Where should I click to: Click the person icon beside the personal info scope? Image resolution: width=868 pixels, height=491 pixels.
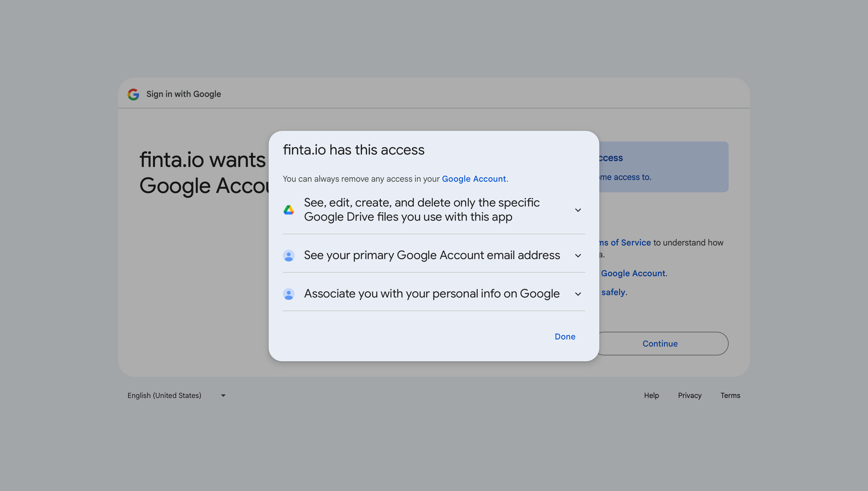pyautogui.click(x=289, y=294)
